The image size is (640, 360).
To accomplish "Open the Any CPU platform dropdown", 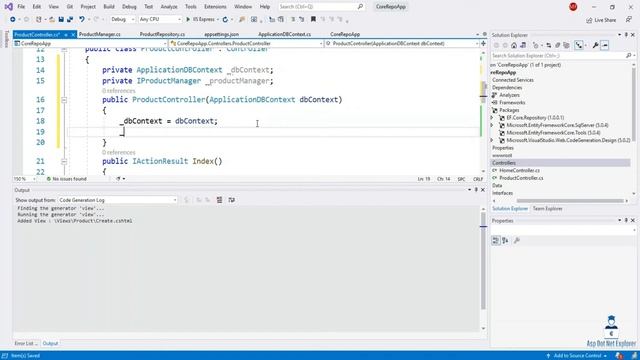I will point(160,19).
